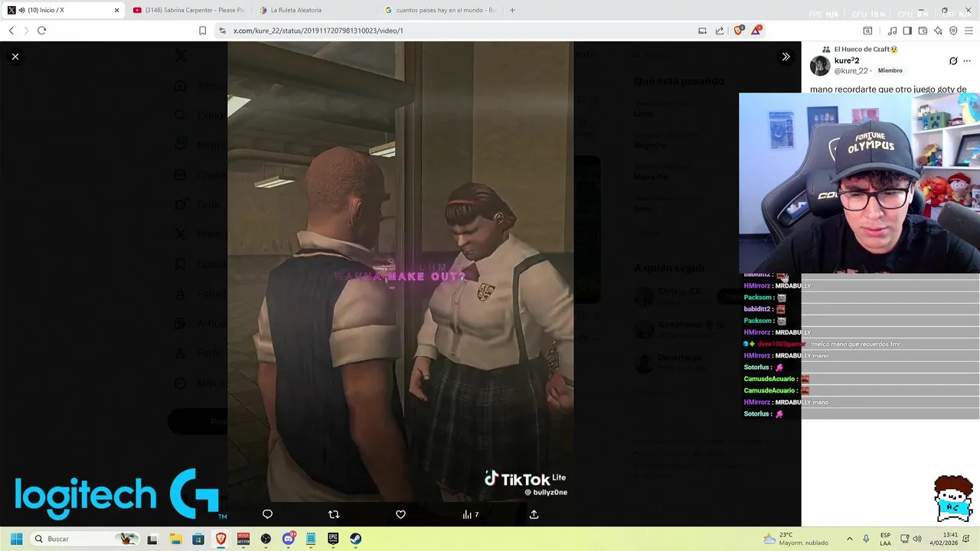The image size is (980, 551).
Task: Open Epic Games Launcher from taskbar
Action: [333, 539]
